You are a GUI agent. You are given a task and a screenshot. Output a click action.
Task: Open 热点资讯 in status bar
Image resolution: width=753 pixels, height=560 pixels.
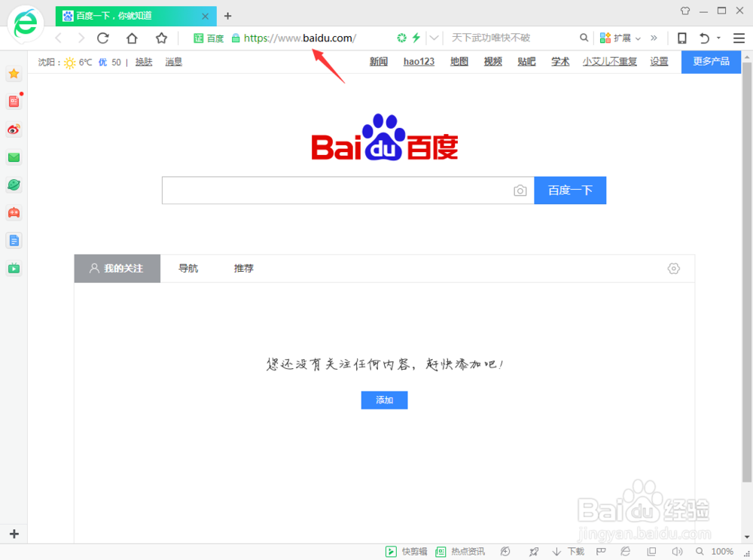click(460, 552)
